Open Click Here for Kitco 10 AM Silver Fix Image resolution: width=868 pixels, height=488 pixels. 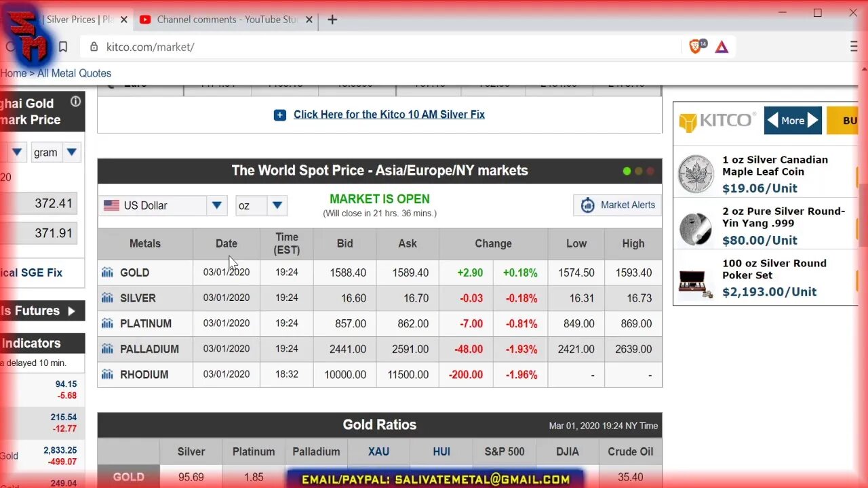pyautogui.click(x=389, y=115)
